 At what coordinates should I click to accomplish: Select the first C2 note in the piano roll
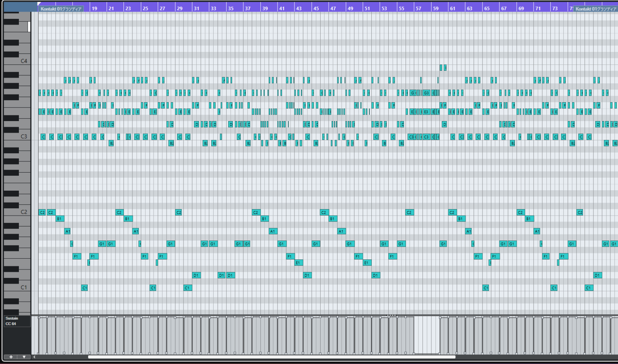(x=41, y=212)
